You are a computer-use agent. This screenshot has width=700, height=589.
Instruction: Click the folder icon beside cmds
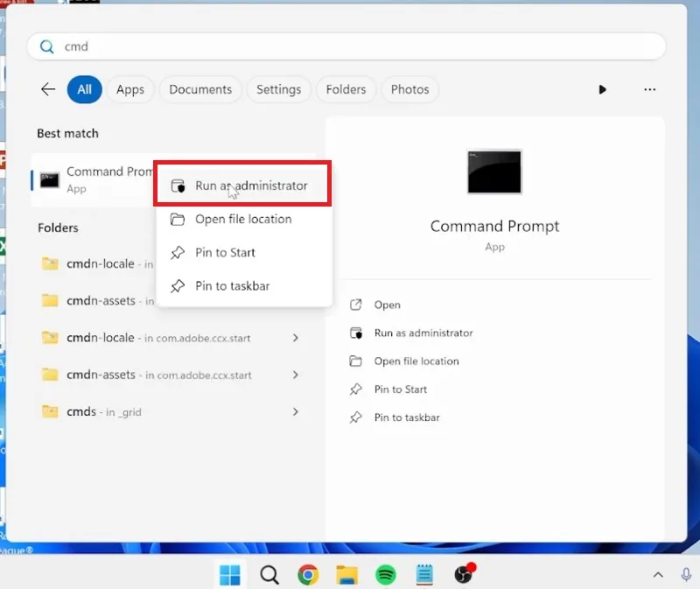pyautogui.click(x=50, y=411)
